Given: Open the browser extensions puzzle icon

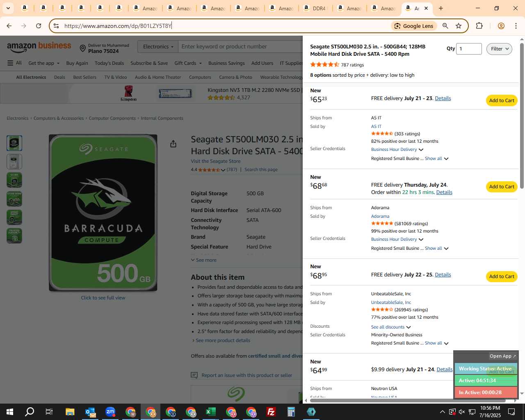Looking at the screenshot, I should [479, 26].
